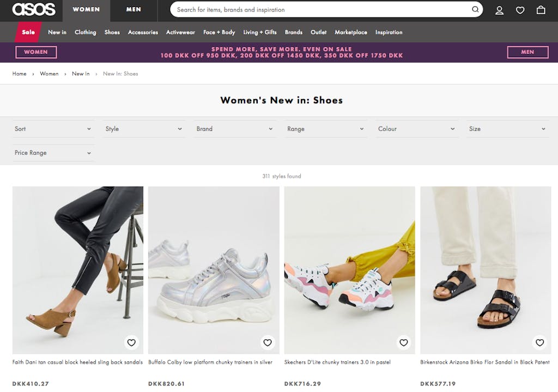Screen dimensions: 558x392
Task: Open the Activewear menu
Action: coord(180,32)
